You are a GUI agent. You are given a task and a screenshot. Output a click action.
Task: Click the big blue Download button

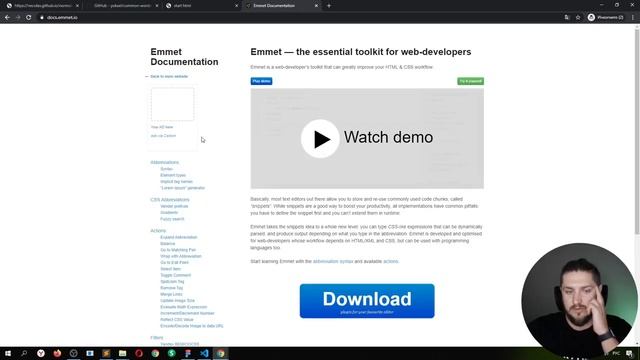[367, 301]
